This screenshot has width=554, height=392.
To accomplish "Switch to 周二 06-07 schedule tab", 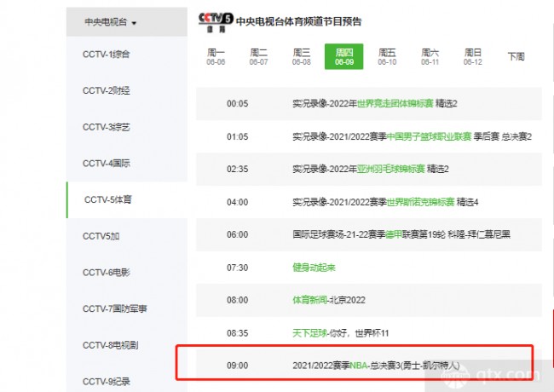I will coord(258,56).
